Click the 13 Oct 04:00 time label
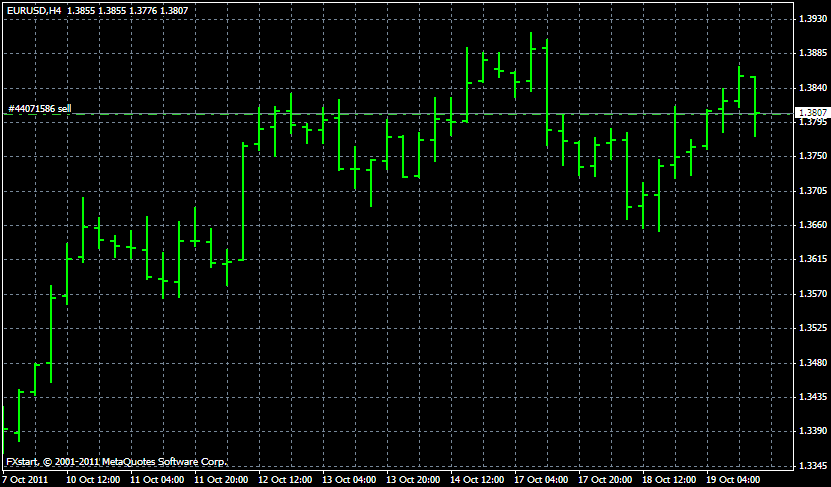This screenshot has height=487, width=831. (x=349, y=480)
